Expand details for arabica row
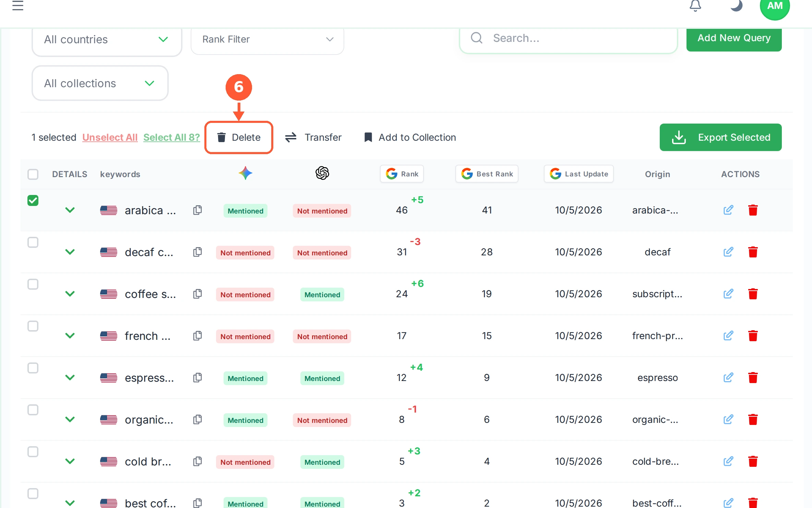 [70, 210]
